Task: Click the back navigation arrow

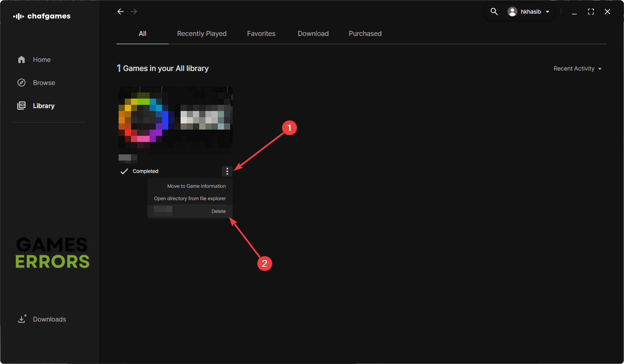Action: point(120,12)
